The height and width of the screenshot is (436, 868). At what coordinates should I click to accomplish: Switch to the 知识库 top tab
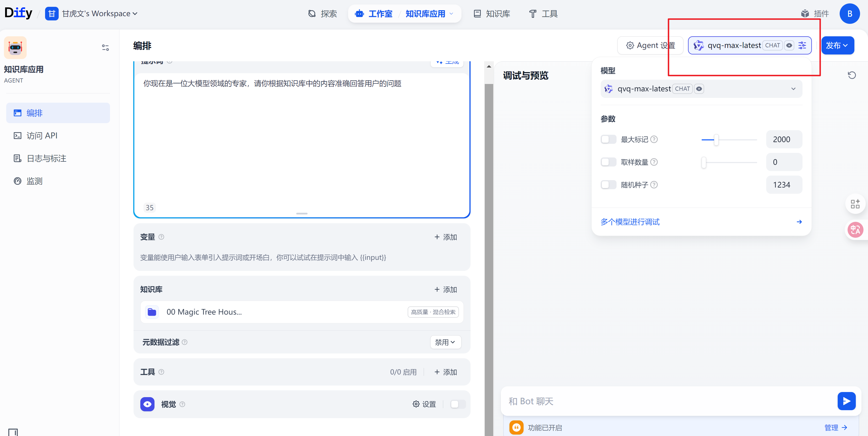(x=492, y=14)
